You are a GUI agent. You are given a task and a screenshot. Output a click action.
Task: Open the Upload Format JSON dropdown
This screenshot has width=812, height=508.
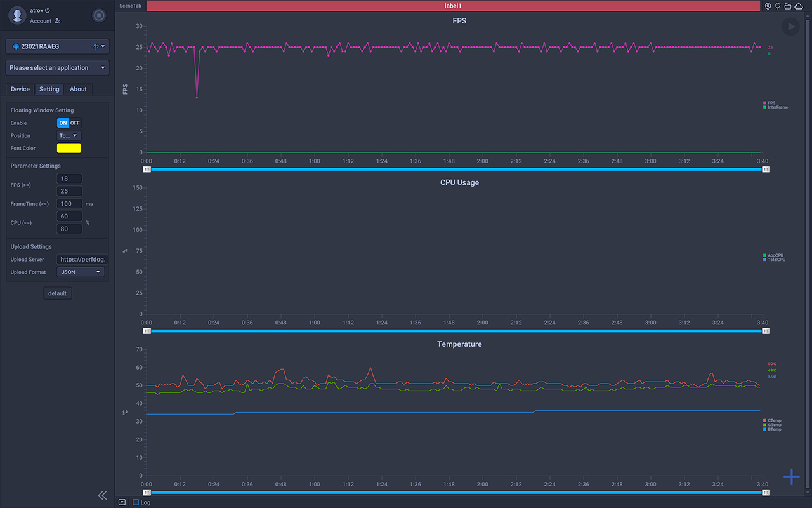point(81,272)
